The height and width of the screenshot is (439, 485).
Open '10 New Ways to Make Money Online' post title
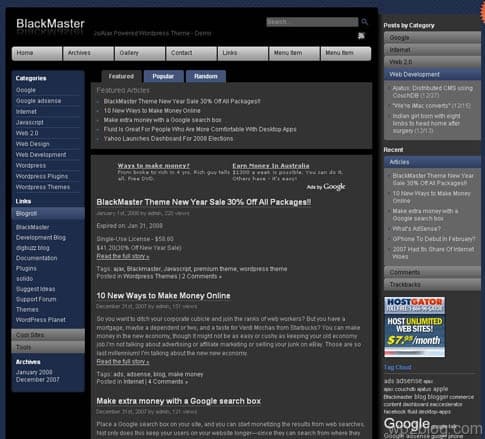(163, 296)
